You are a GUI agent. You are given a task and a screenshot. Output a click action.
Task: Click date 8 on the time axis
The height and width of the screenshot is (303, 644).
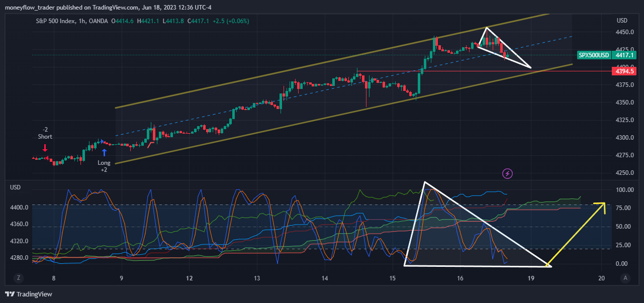pyautogui.click(x=53, y=278)
